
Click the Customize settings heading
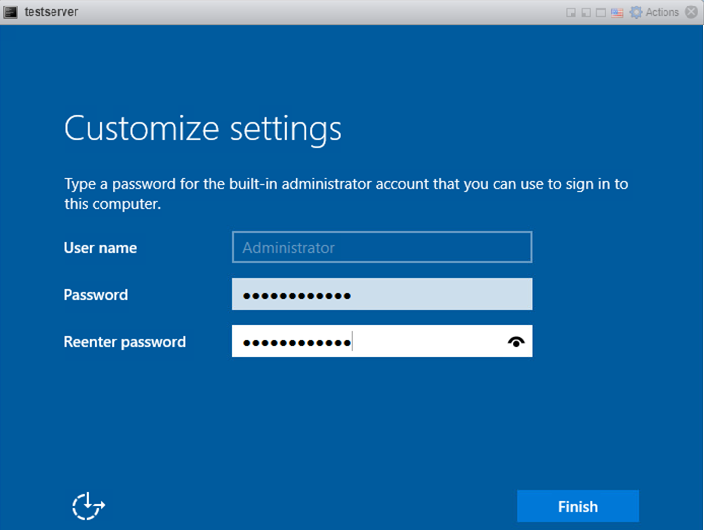203,129
